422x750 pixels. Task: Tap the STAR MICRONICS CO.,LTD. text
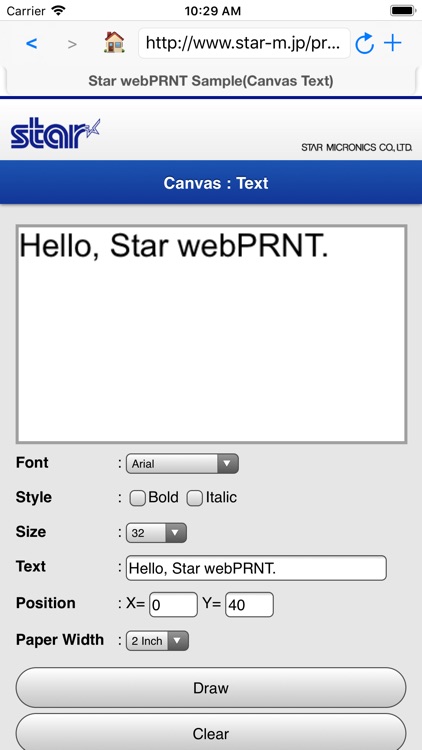(356, 148)
